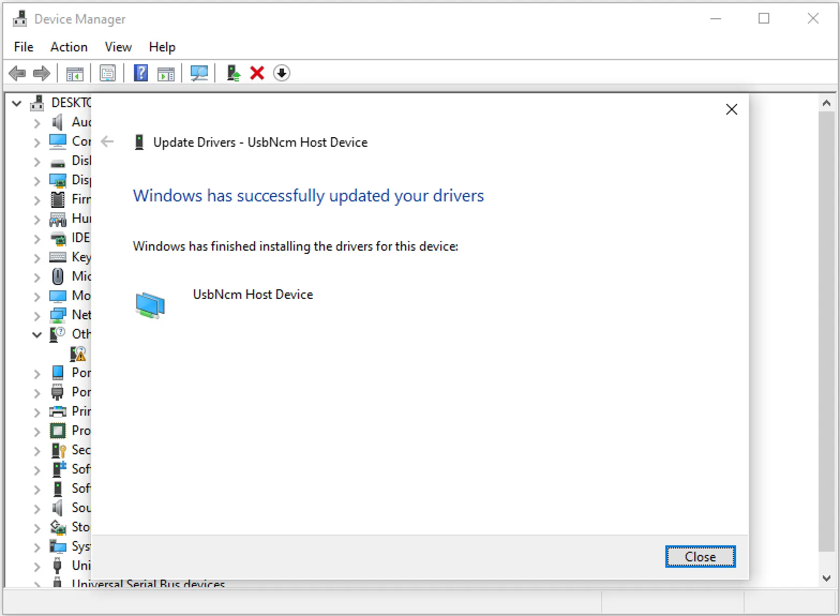Select the Security devices key icon
Viewport: 840px width, 616px height.
(58, 450)
